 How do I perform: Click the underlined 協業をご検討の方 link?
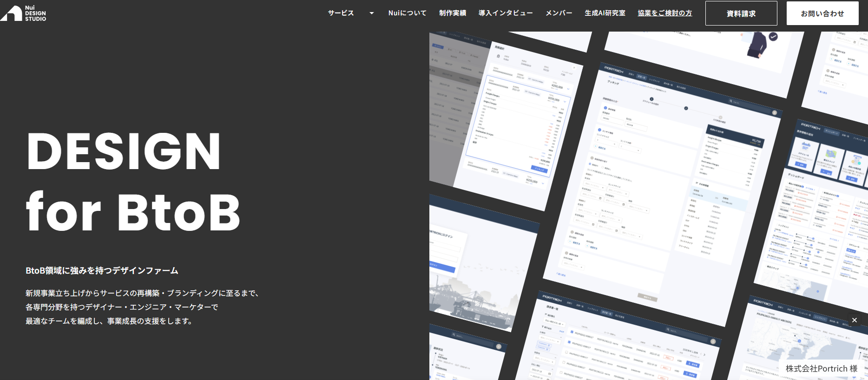pyautogui.click(x=664, y=13)
